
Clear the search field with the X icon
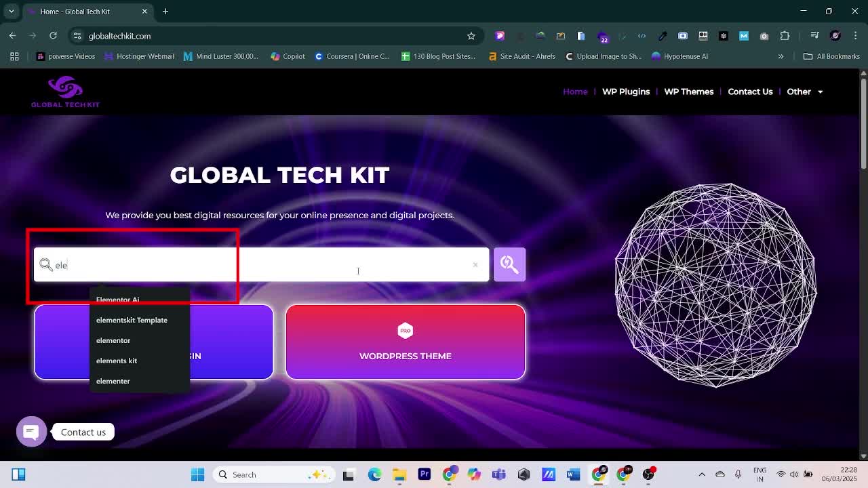[x=475, y=265]
